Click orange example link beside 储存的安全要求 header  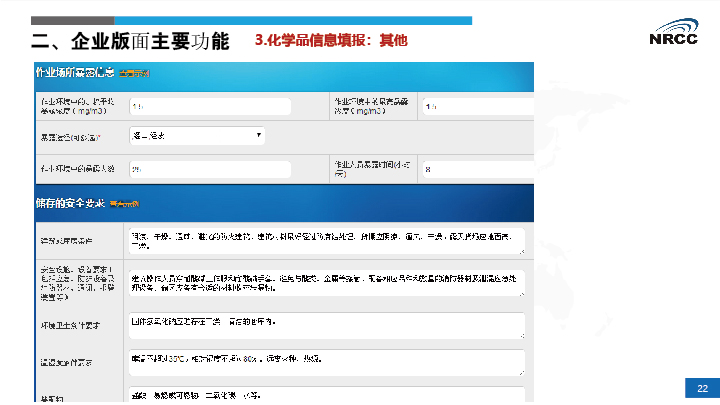[124, 205]
